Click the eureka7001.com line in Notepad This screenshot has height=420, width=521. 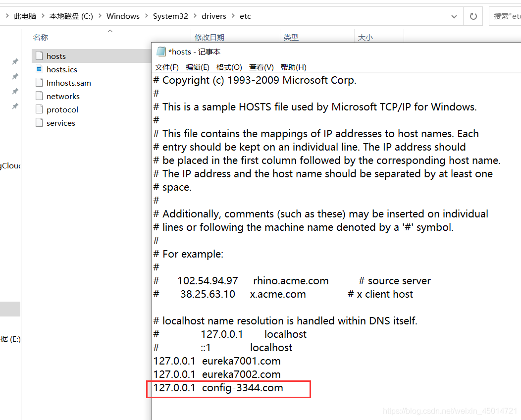pos(217,361)
